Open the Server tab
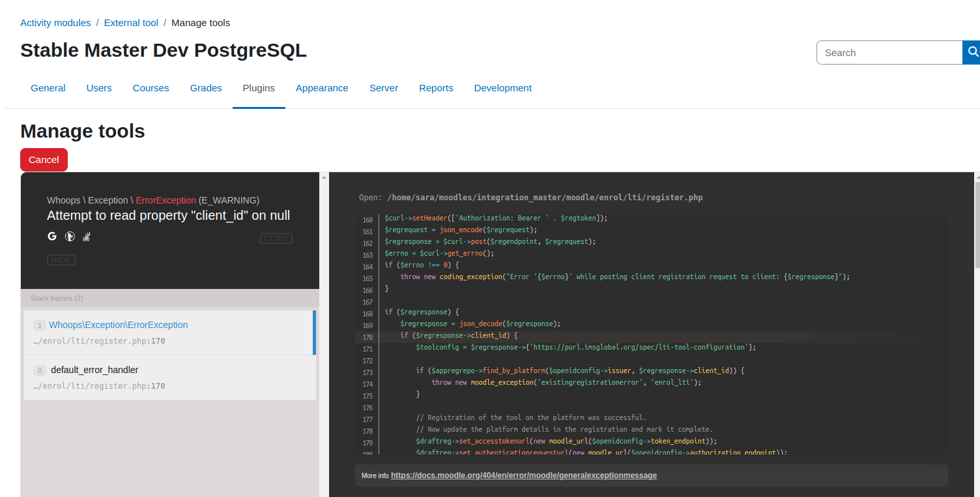Image resolution: width=980 pixels, height=497 pixels. [384, 88]
